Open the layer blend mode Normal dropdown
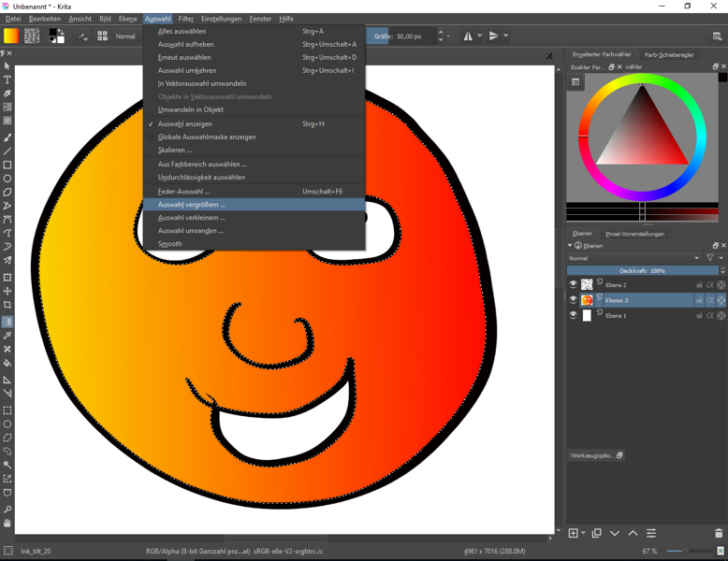 point(633,258)
